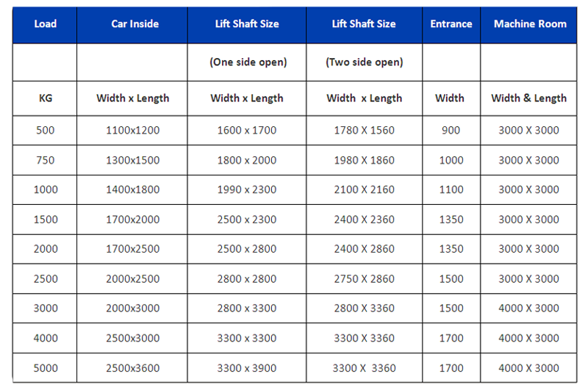Screen dimensions: 588x390
Task: Select the 1700x2000 car inside cell
Action: [x=132, y=220]
